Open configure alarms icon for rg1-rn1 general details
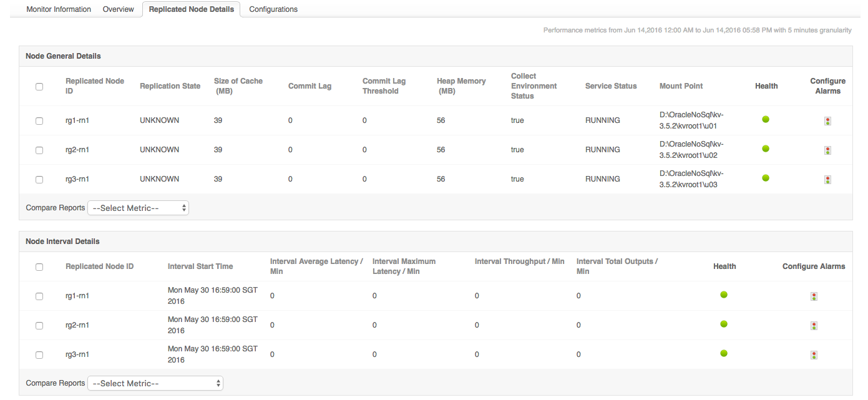This screenshot has width=868, height=400. pos(827,121)
